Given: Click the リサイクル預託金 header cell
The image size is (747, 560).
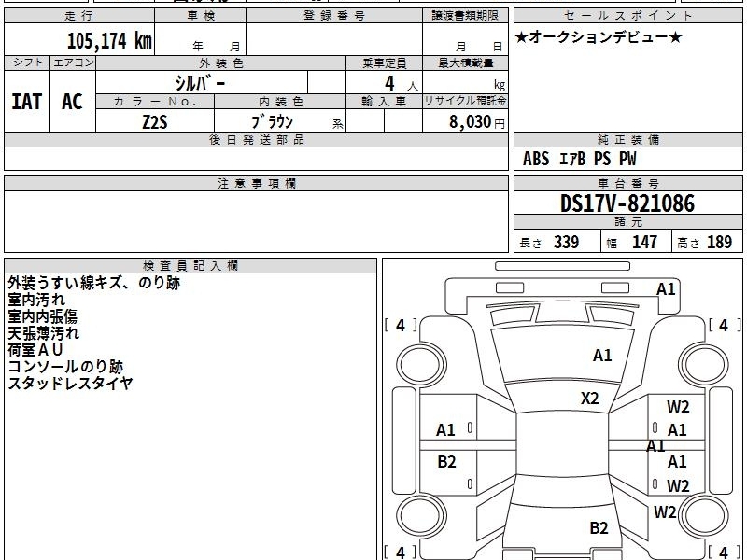Looking at the screenshot, I should 465,102.
